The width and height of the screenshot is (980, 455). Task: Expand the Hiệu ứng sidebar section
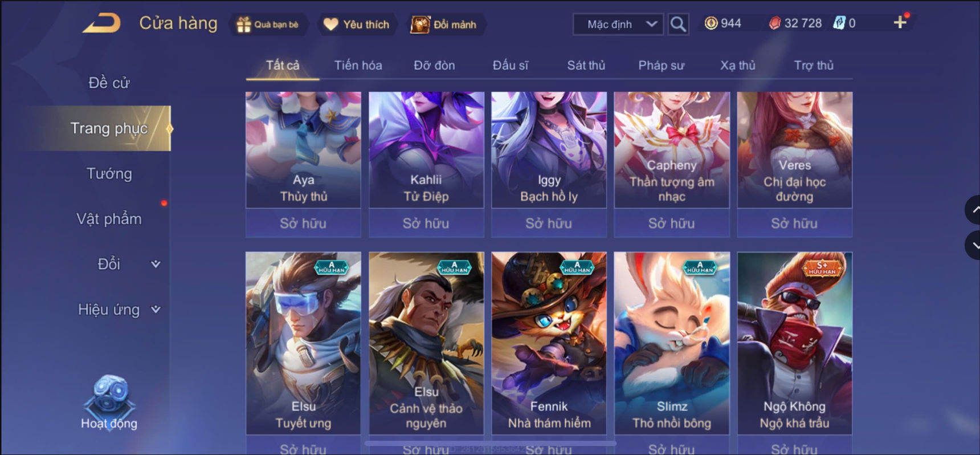coord(155,310)
